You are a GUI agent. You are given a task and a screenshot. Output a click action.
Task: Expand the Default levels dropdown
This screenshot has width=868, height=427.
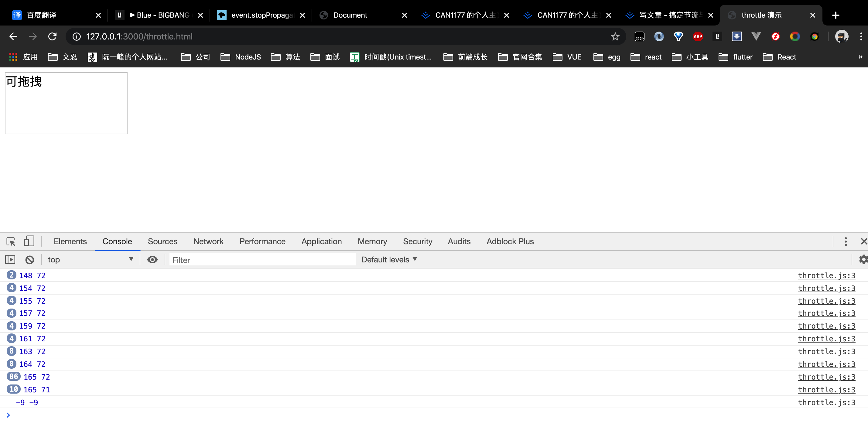tap(389, 259)
